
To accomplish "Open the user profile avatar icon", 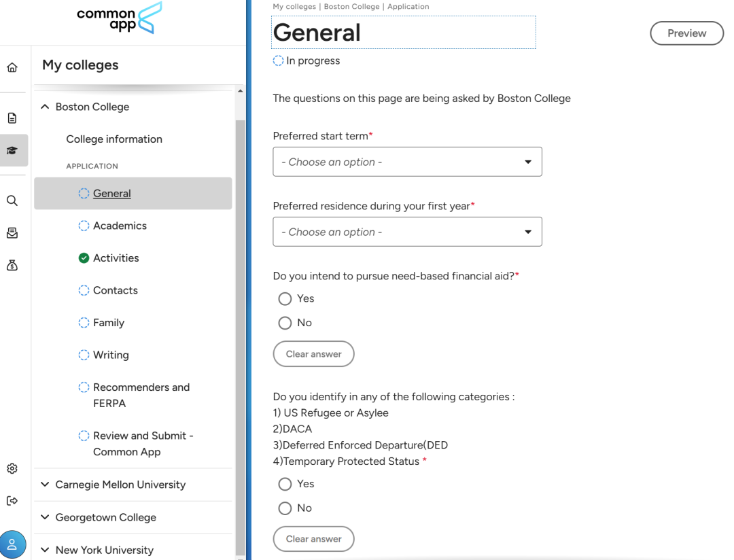I will [x=13, y=544].
